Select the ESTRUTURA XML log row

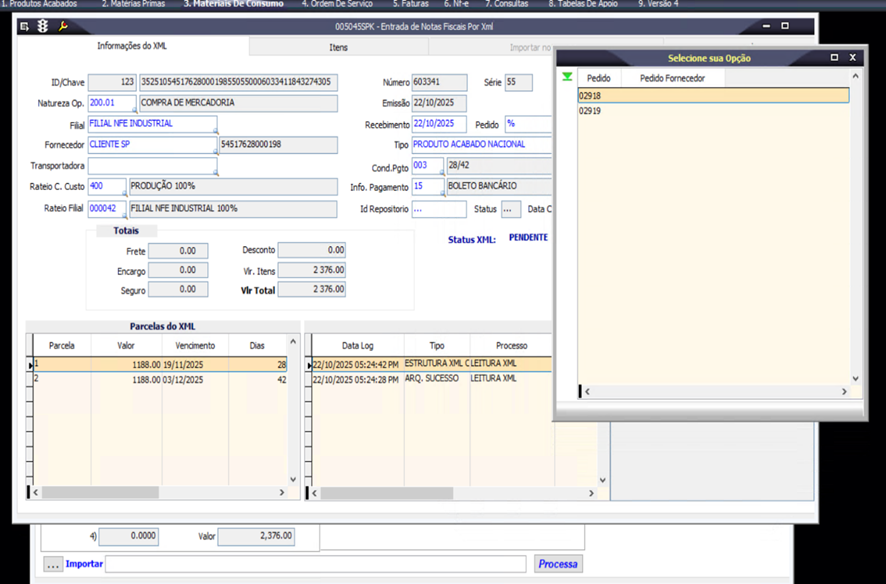pyautogui.click(x=432, y=364)
